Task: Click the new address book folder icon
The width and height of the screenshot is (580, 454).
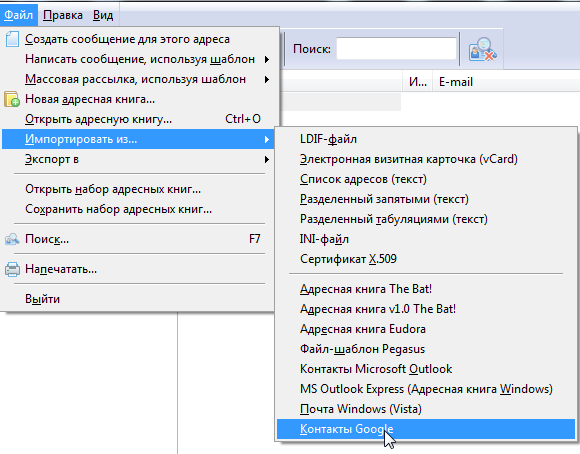Action: tap(12, 99)
